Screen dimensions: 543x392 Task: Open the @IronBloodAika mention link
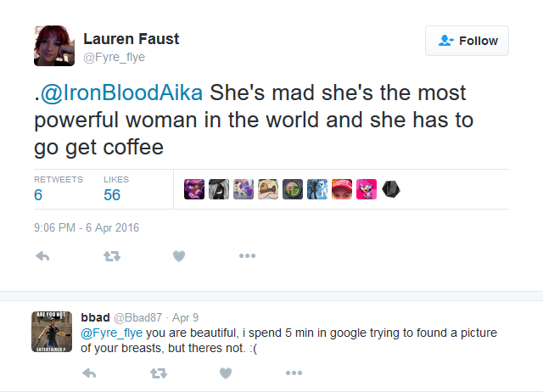121,92
